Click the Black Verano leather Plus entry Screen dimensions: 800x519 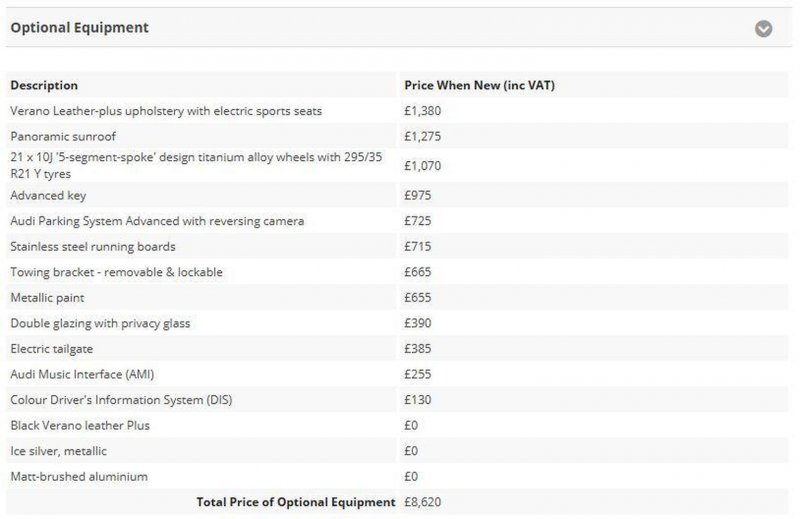click(x=80, y=425)
